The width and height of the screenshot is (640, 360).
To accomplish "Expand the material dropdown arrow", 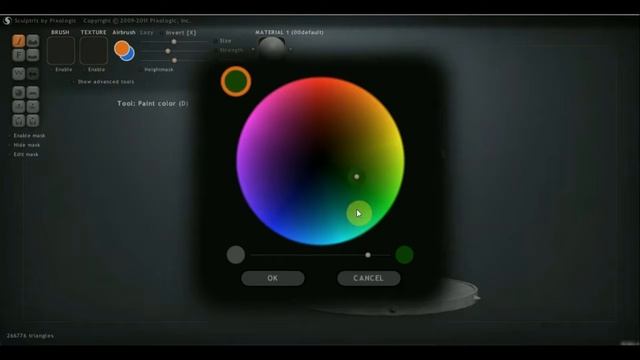I will coord(291,50).
